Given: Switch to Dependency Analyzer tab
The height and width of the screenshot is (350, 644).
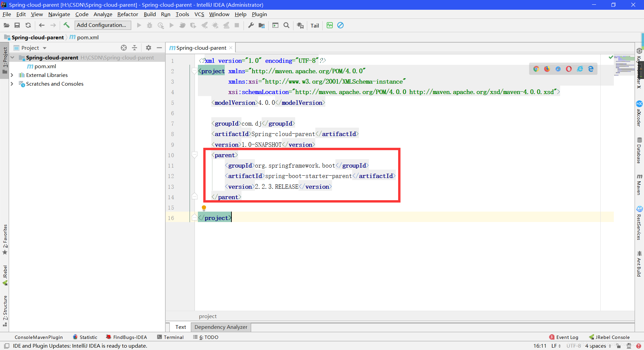Looking at the screenshot, I should click(x=221, y=327).
